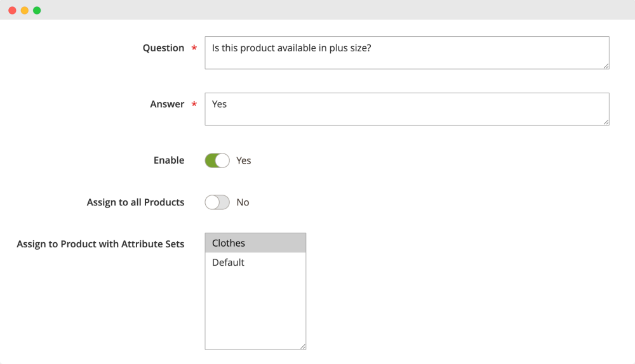Click the attribute sets list resize handle
This screenshot has height=364, width=635.
point(302,346)
